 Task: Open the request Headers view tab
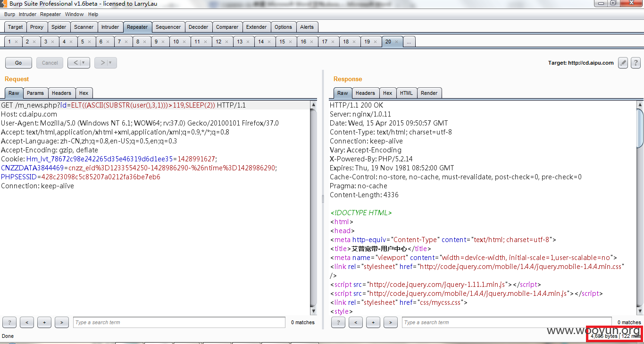(61, 93)
